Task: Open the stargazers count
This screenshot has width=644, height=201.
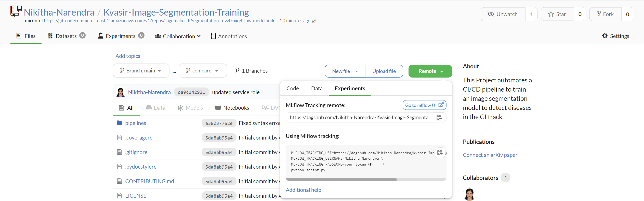Action: click(580, 14)
